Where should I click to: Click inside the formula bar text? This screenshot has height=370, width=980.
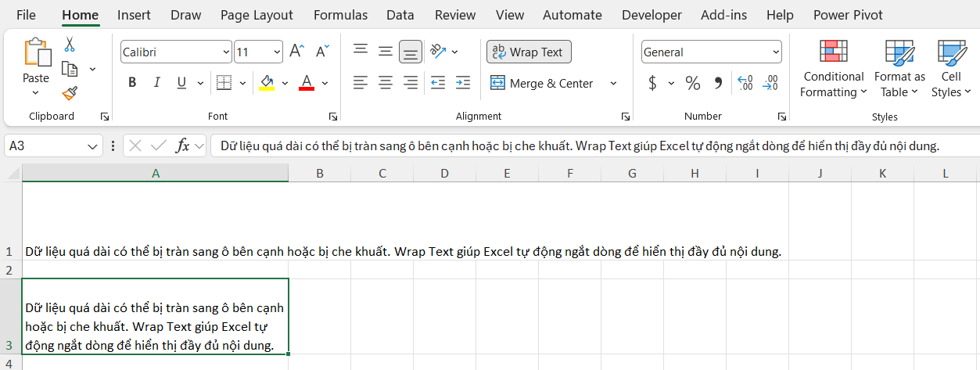pyautogui.click(x=580, y=145)
